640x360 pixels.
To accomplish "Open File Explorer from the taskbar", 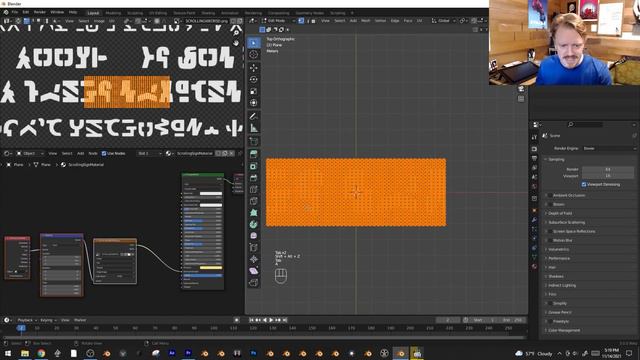I will pyautogui.click(x=25, y=353).
